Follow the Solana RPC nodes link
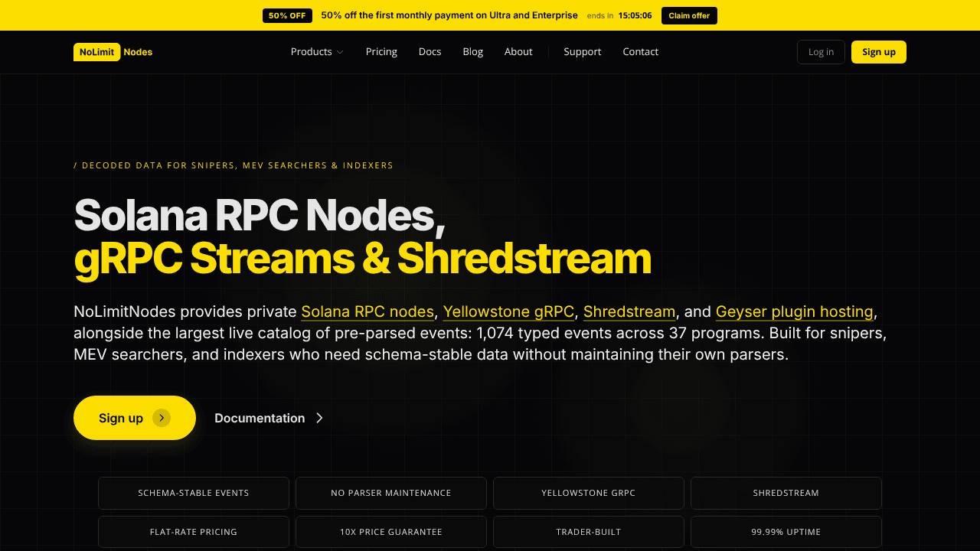The image size is (980, 551). click(x=367, y=312)
